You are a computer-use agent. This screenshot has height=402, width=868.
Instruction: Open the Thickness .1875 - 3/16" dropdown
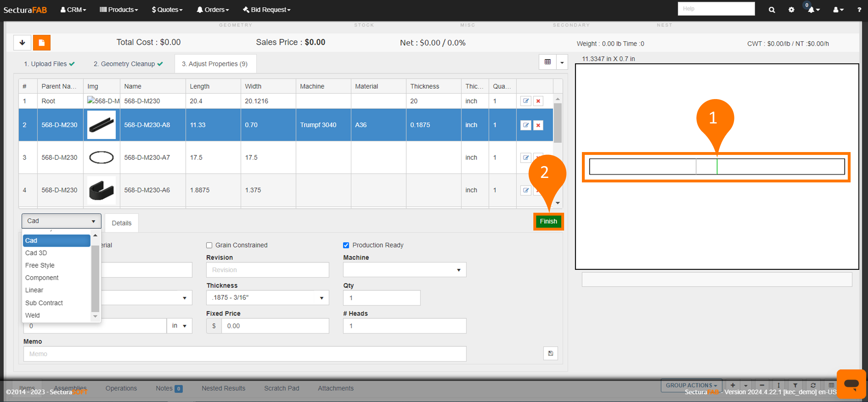(267, 298)
